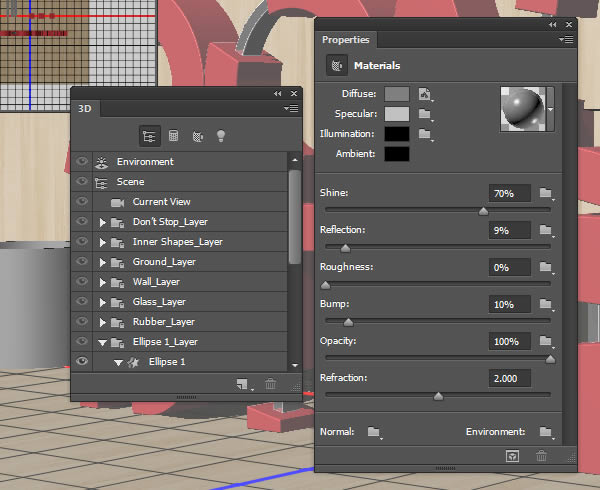The image size is (600, 490).
Task: Click the Shine 70% value field
Action: [510, 194]
